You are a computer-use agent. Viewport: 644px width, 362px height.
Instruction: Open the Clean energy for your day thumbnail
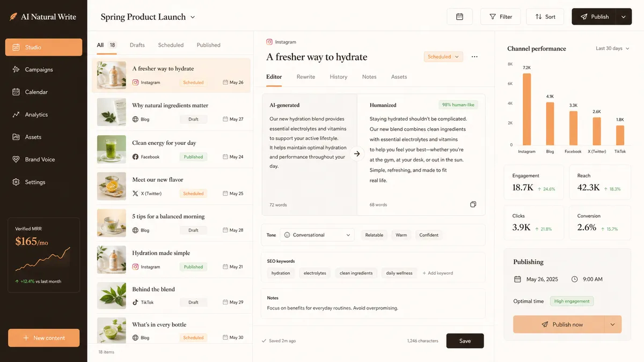coord(112,149)
